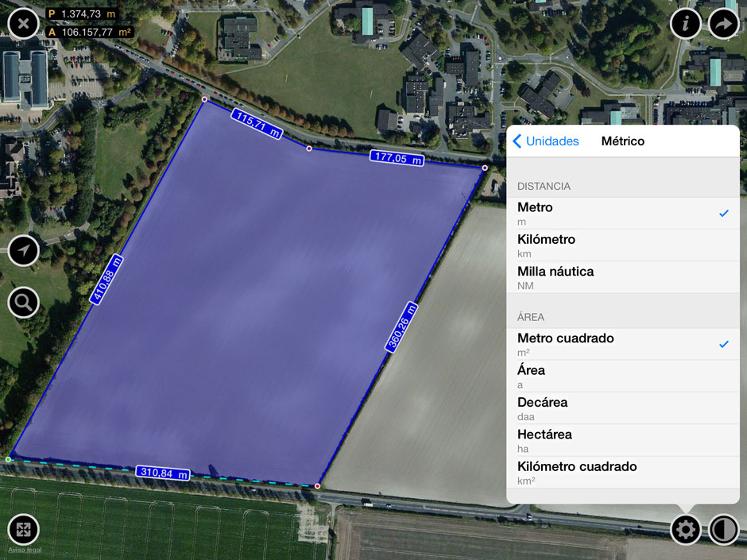Open the Aviso legal link
This screenshot has width=747, height=560.
[24, 550]
